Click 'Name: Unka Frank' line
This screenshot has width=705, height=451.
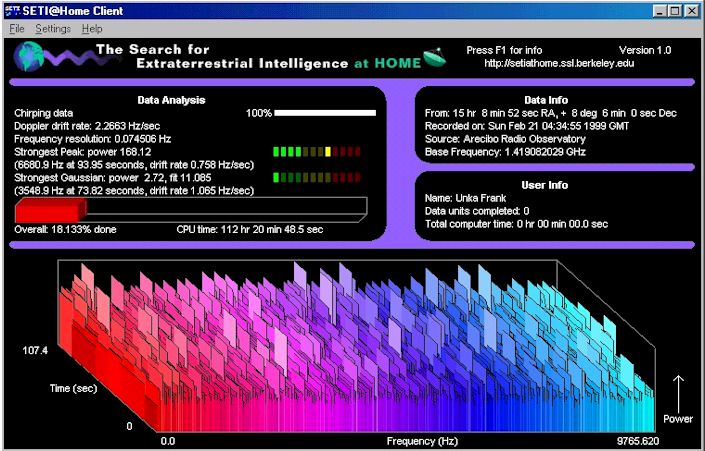pos(465,198)
